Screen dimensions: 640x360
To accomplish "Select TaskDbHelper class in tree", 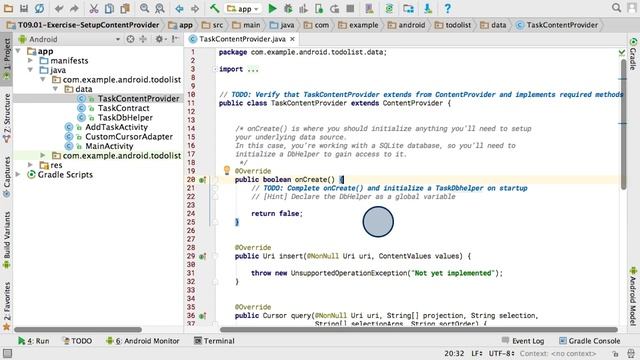I will pyautogui.click(x=125, y=118).
